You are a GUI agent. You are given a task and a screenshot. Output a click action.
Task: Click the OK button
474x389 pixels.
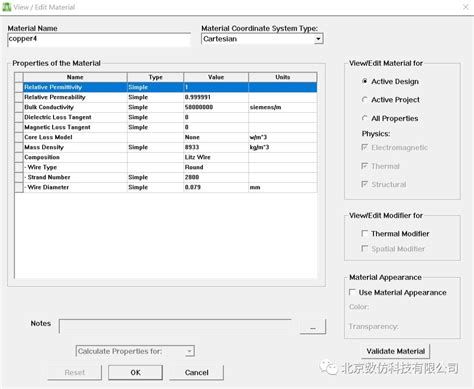pos(135,372)
